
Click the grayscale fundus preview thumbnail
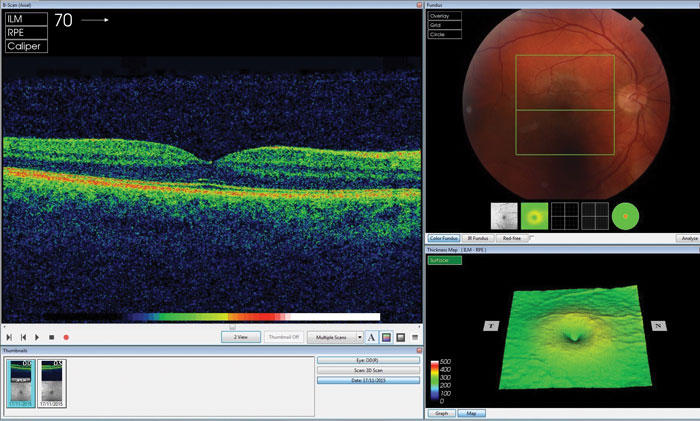505,215
